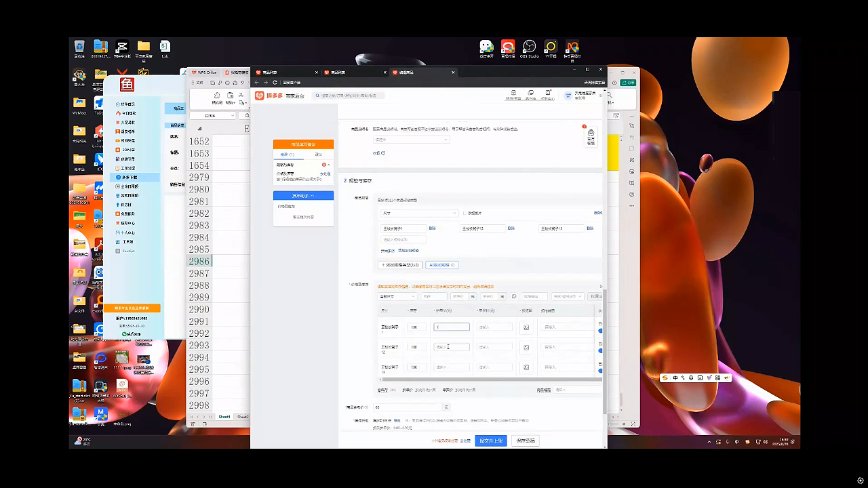Open the 尺寸 spec type dropdown

click(x=418, y=213)
